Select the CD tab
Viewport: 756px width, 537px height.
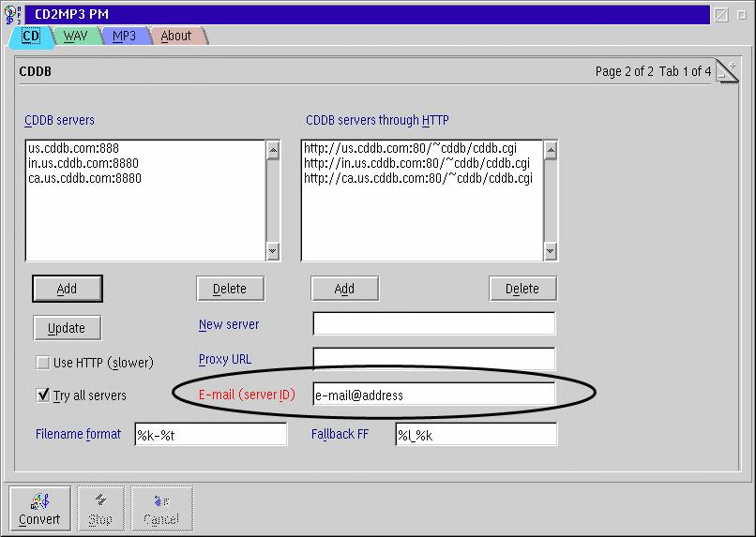coord(31,37)
